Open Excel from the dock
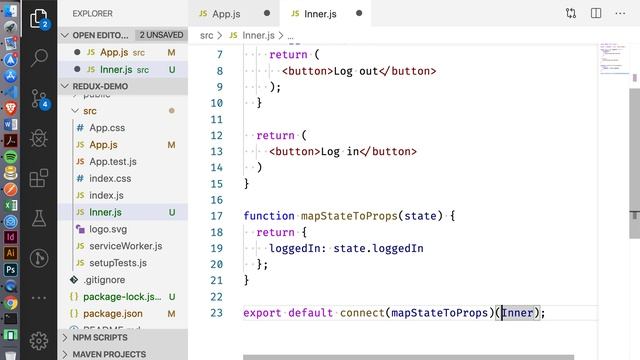The image size is (640, 360). coord(11,205)
